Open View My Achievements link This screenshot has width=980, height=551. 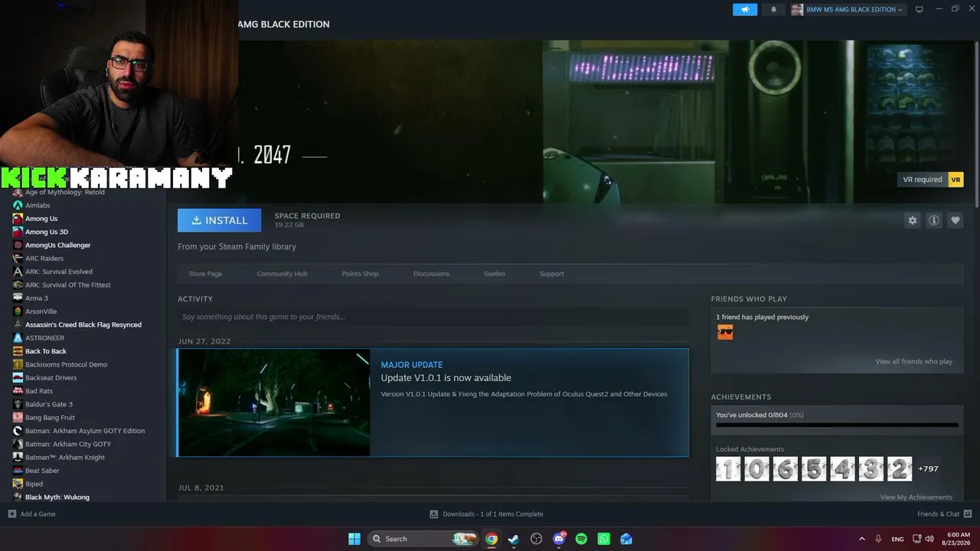[916, 497]
